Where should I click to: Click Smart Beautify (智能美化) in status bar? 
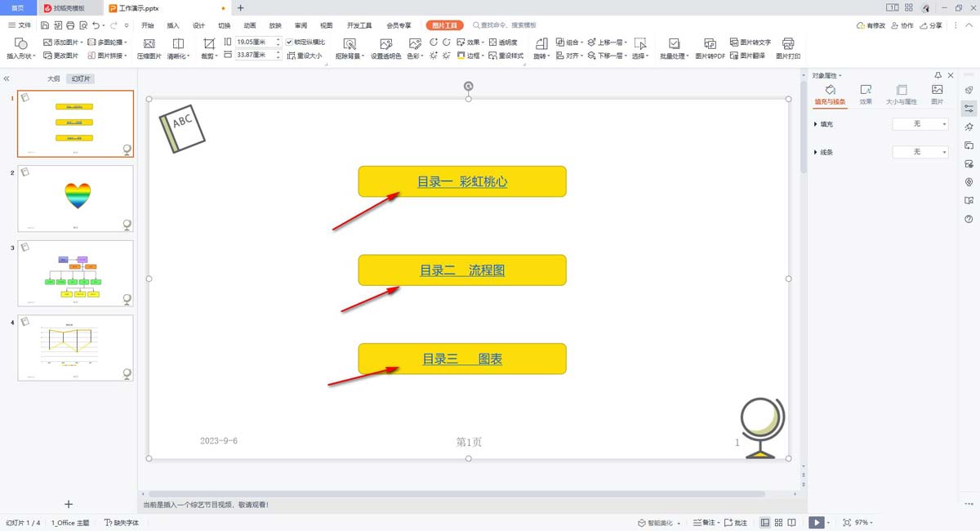coord(661,523)
